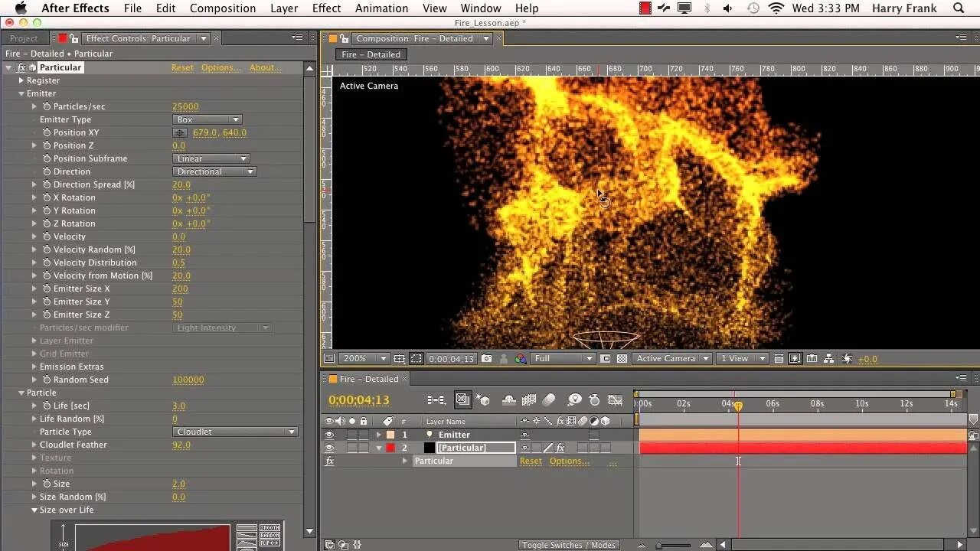Open the Effect menu
The image size is (980, 551).
click(x=326, y=8)
